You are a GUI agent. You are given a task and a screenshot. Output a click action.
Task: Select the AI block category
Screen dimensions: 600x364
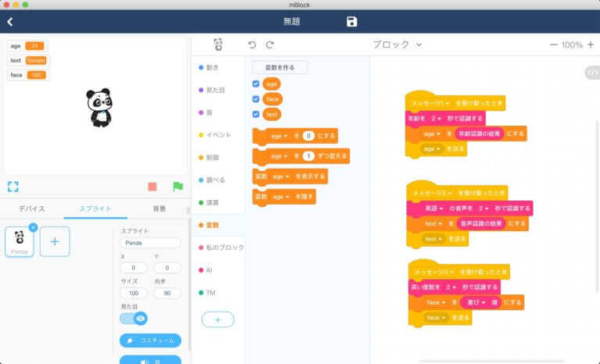pyautogui.click(x=205, y=270)
